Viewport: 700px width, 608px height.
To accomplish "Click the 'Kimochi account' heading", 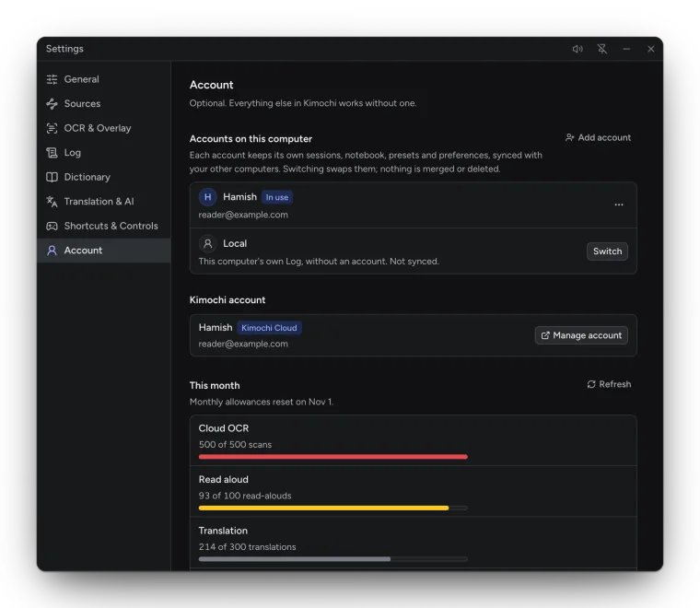I will click(x=227, y=300).
